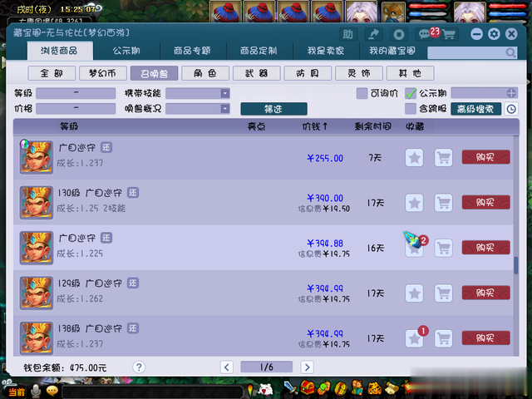The height and width of the screenshot is (399, 532).
Task: Open the scroll icon in bottom toolbar
Action: coord(392,388)
